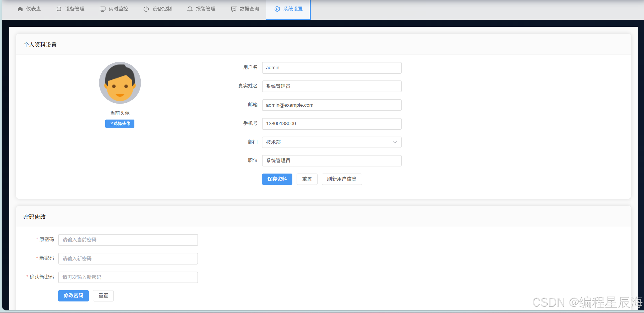
Task: Click into the 邮箱 email field
Action: tap(331, 105)
